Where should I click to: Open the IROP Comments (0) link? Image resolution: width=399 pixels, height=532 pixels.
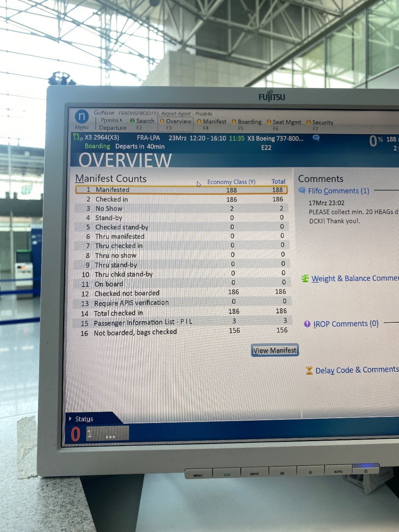[x=346, y=324]
